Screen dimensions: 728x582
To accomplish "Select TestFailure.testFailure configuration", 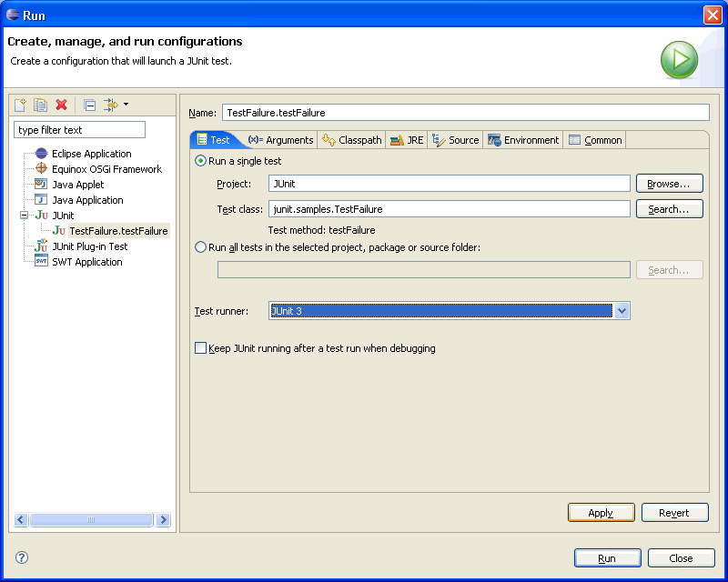I will pos(118,231).
